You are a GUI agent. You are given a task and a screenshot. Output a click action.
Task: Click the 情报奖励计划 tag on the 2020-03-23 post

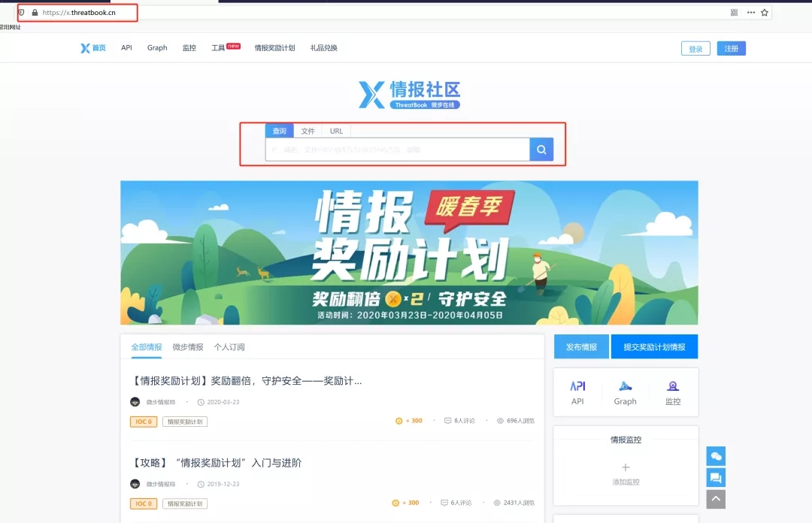point(185,422)
